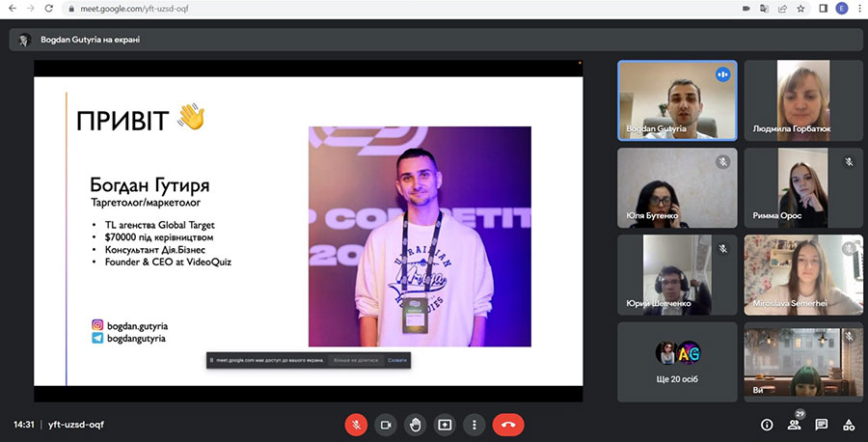Image resolution: width=868 pixels, height=442 pixels.
Task: Open the chat panel icon
Action: [822, 425]
